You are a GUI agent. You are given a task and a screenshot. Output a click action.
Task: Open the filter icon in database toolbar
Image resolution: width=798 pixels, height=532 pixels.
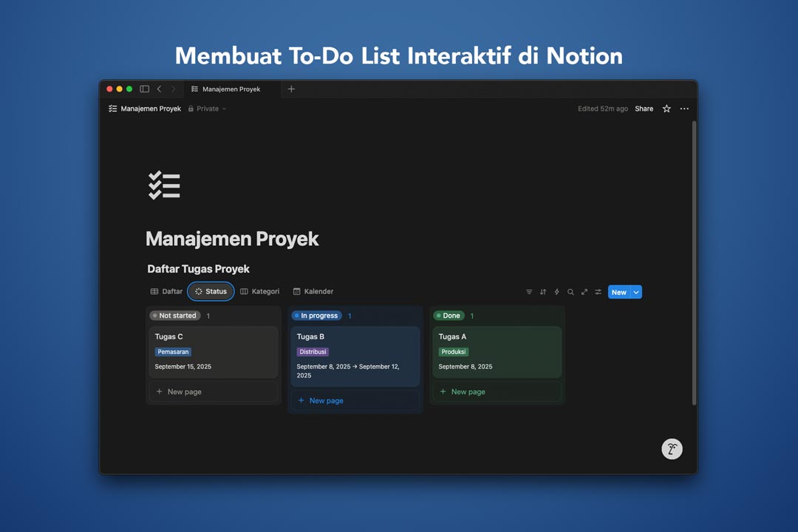529,292
